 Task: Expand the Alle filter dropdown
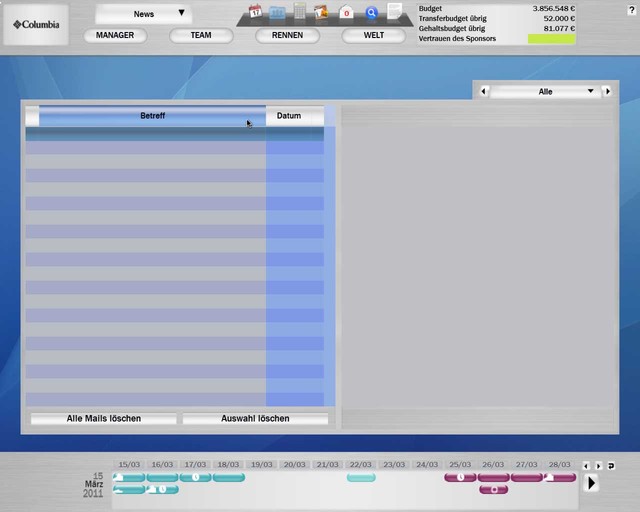pyautogui.click(x=591, y=91)
